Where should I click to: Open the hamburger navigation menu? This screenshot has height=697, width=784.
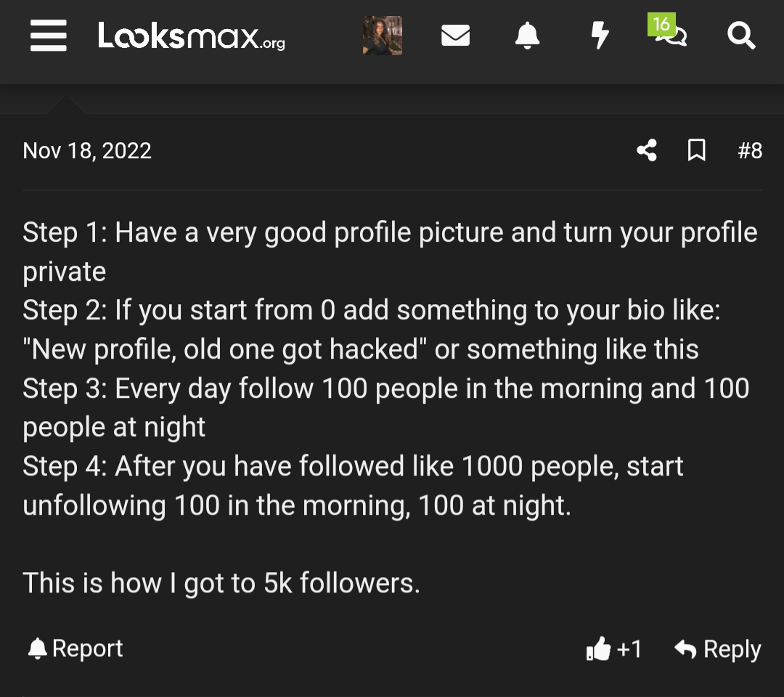(x=48, y=36)
